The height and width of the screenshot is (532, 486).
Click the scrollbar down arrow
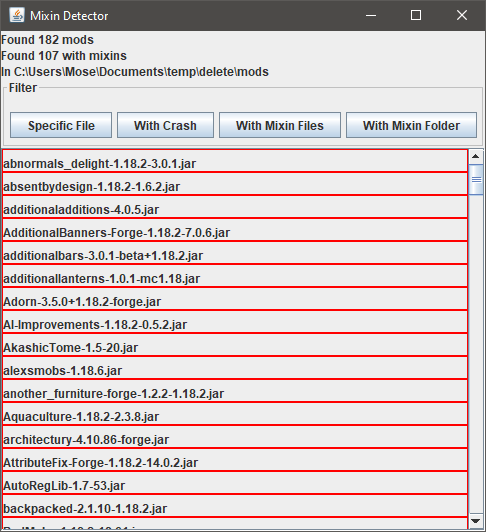click(x=476, y=521)
